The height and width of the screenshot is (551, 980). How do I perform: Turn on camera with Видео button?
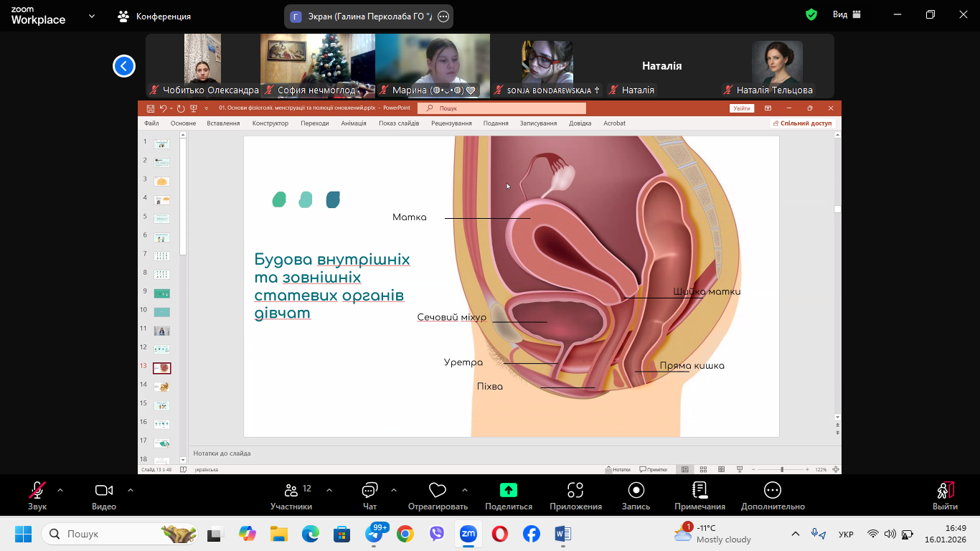click(x=104, y=490)
